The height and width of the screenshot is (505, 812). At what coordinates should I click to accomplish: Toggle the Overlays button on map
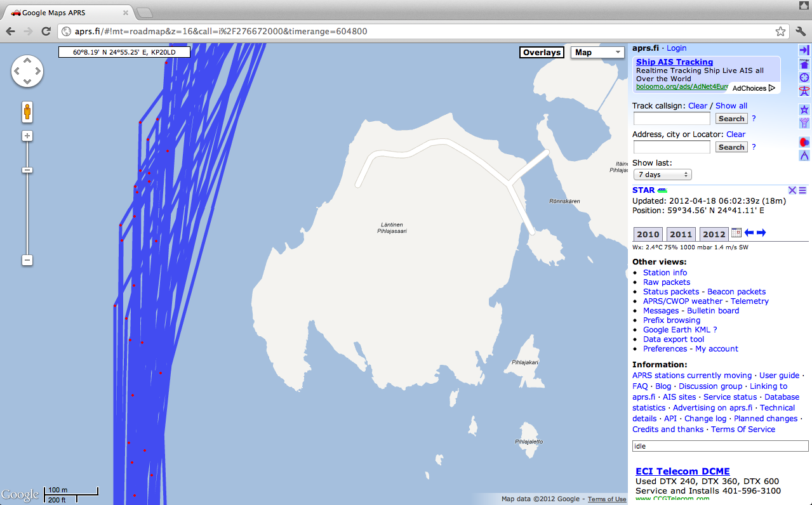pyautogui.click(x=542, y=53)
